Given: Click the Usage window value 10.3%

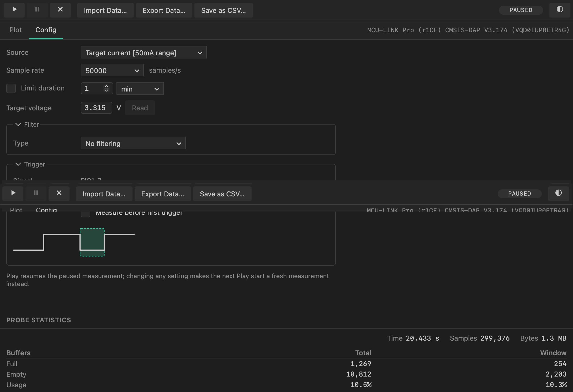Looking at the screenshot, I should coord(556,385).
